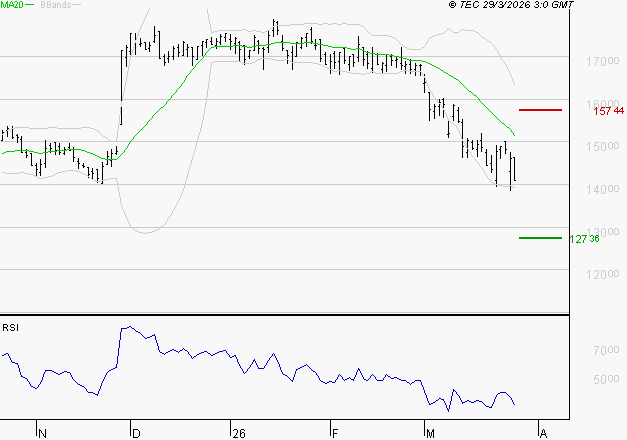Click the A month marker on time axis
The width and height of the screenshot is (627, 440).
tap(543, 434)
